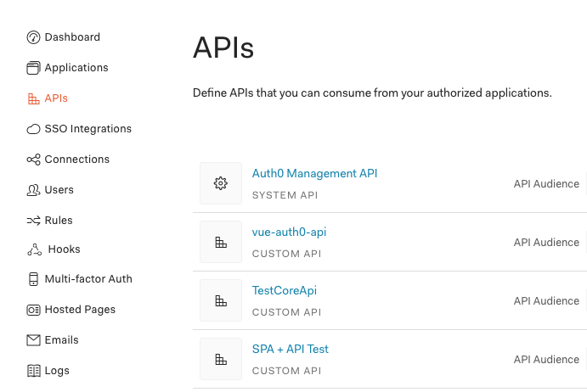Open the Dashboard menu item
The image size is (587, 392).
click(x=72, y=37)
